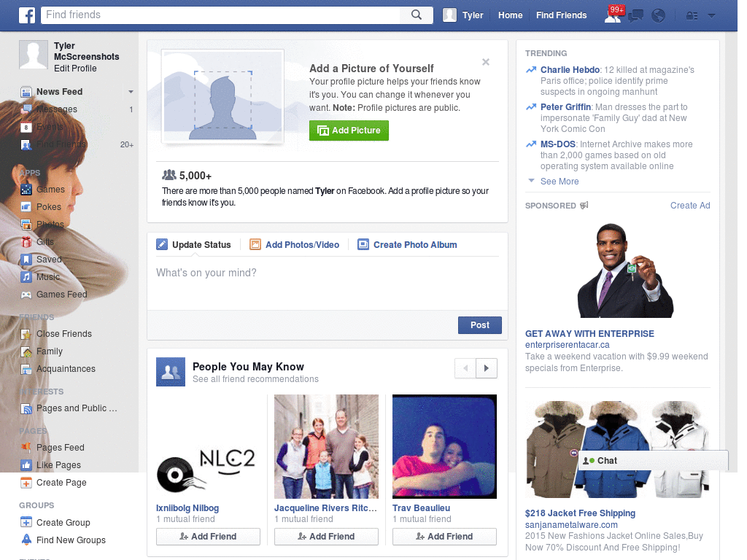
Task: Open See all friend recommendations link
Action: tap(255, 379)
